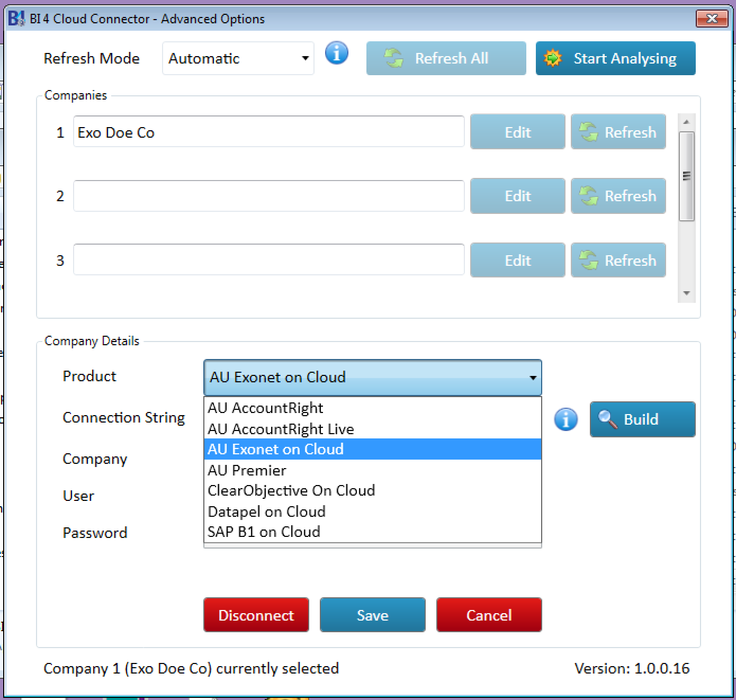Click the red Disconnect button

(x=256, y=615)
